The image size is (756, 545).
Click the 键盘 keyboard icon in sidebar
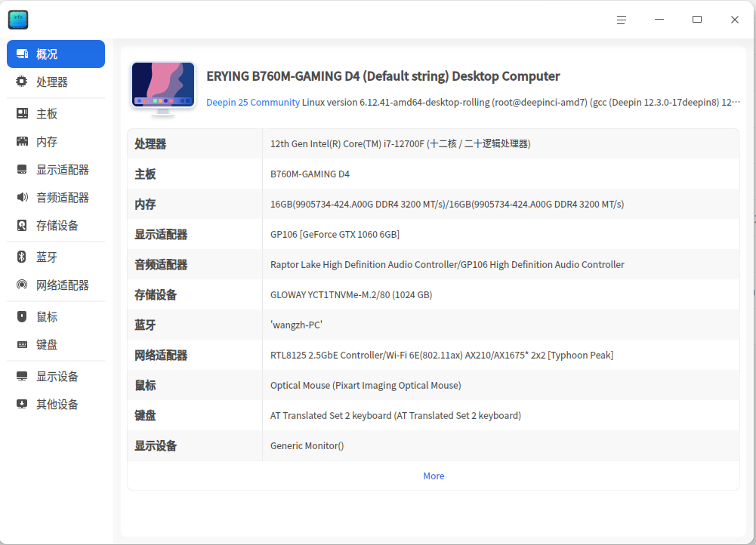click(x=22, y=344)
